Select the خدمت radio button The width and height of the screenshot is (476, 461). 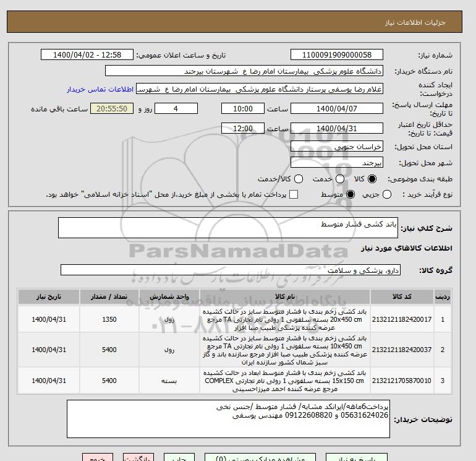(340, 179)
